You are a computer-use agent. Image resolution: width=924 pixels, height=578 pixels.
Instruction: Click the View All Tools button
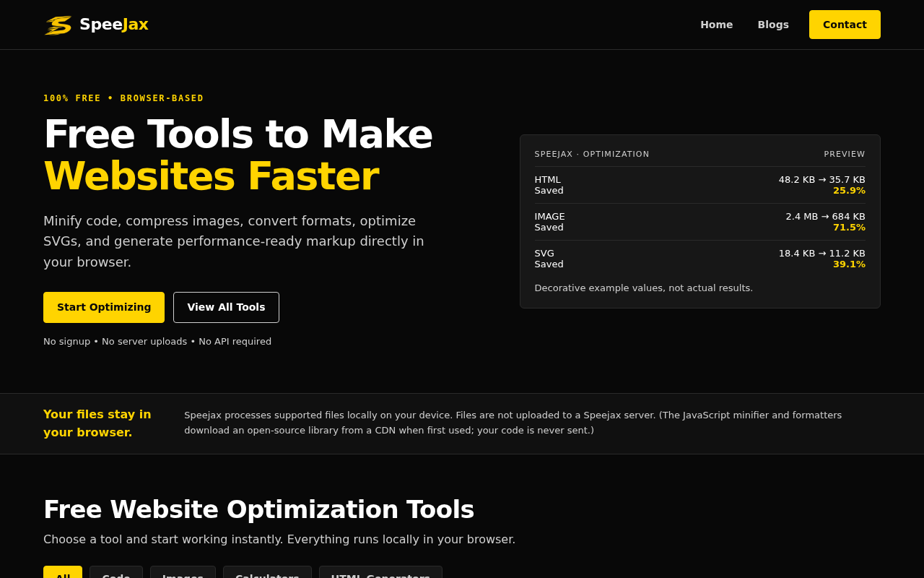pyautogui.click(x=226, y=307)
